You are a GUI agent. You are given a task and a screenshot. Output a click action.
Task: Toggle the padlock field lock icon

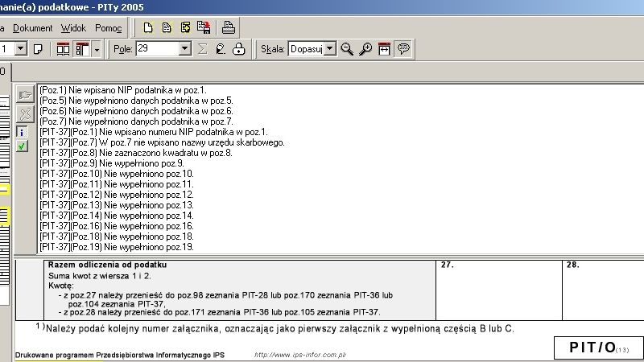pyautogui.click(x=238, y=49)
